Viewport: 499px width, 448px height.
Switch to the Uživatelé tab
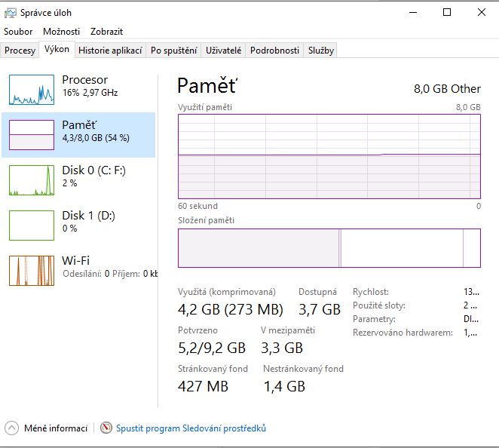coord(223,51)
